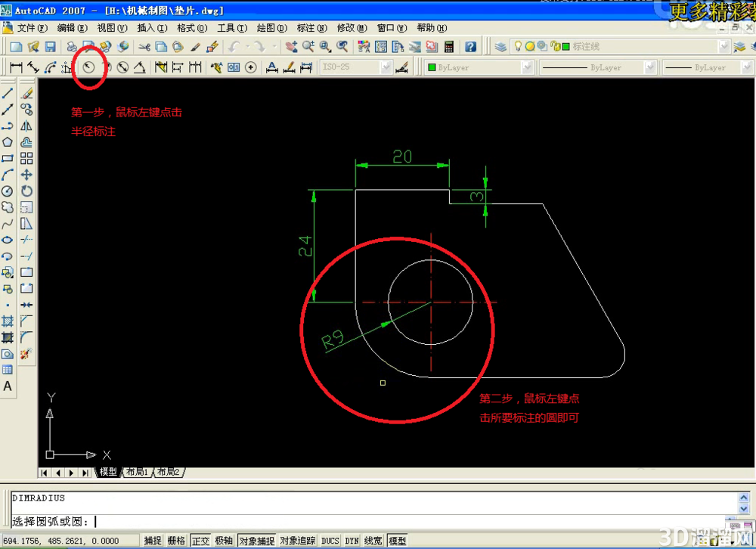Screen dimensions: 756x549
Task: Select the Linear dimension tool
Action: click(x=16, y=67)
